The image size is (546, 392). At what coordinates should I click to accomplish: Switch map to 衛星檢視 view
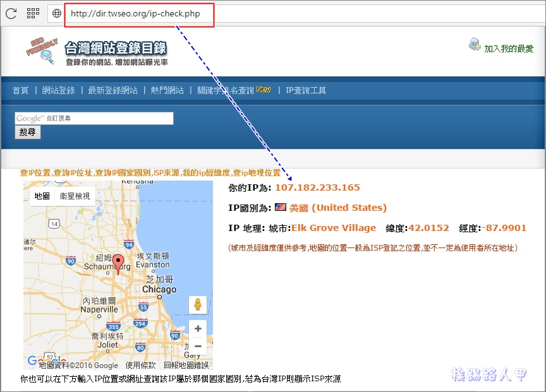tap(75, 196)
